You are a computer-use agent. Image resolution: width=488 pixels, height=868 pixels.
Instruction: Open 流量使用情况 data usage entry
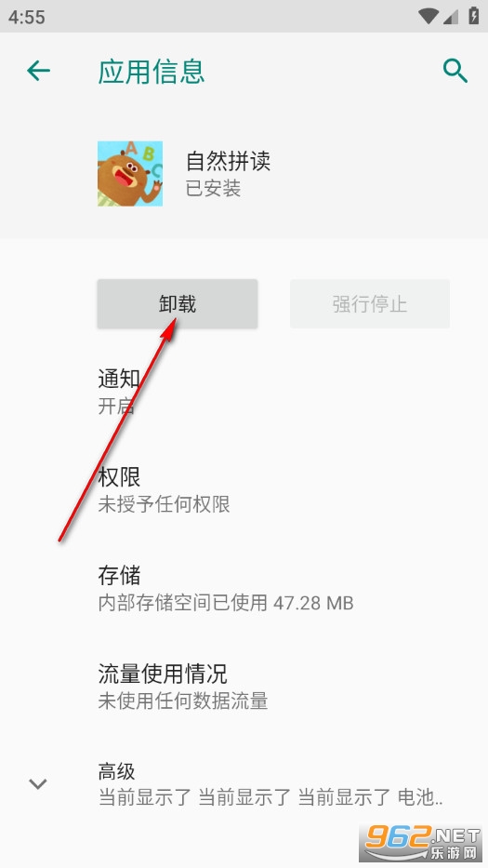coord(244,688)
